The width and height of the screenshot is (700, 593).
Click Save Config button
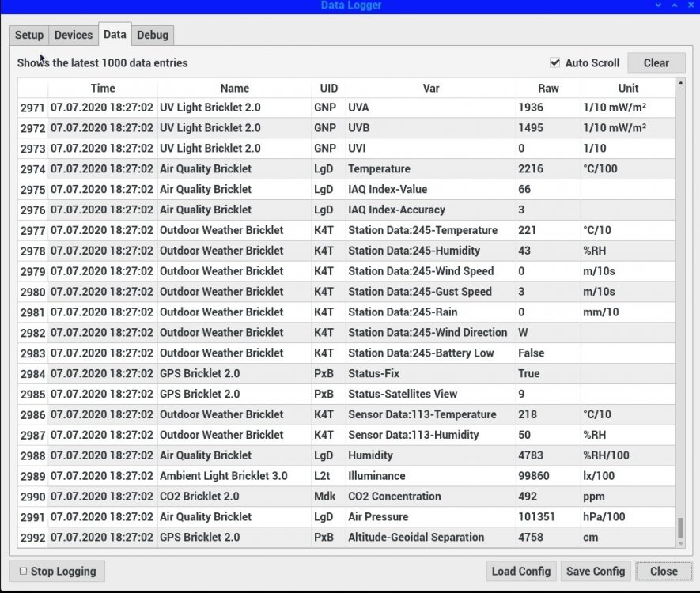[x=596, y=571]
